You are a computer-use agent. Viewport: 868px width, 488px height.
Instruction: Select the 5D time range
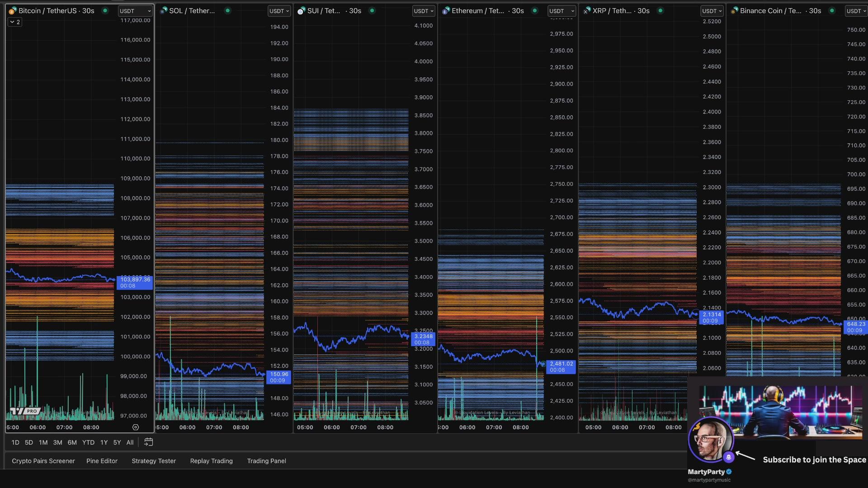[x=29, y=442]
